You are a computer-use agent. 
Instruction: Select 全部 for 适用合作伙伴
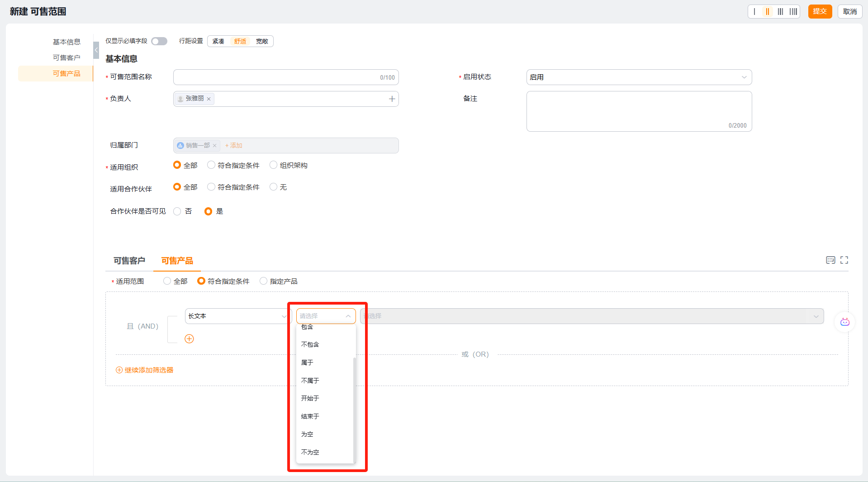[x=177, y=187]
